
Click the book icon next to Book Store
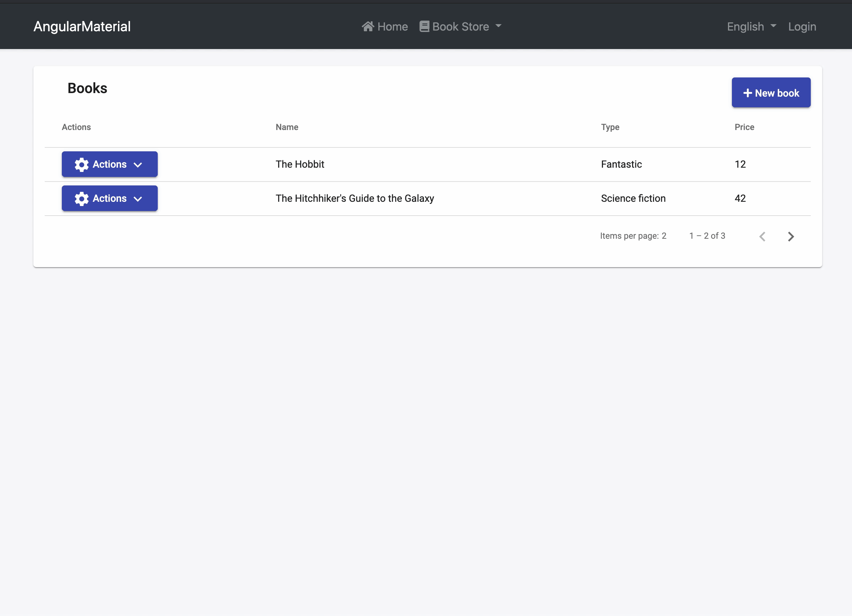(424, 26)
